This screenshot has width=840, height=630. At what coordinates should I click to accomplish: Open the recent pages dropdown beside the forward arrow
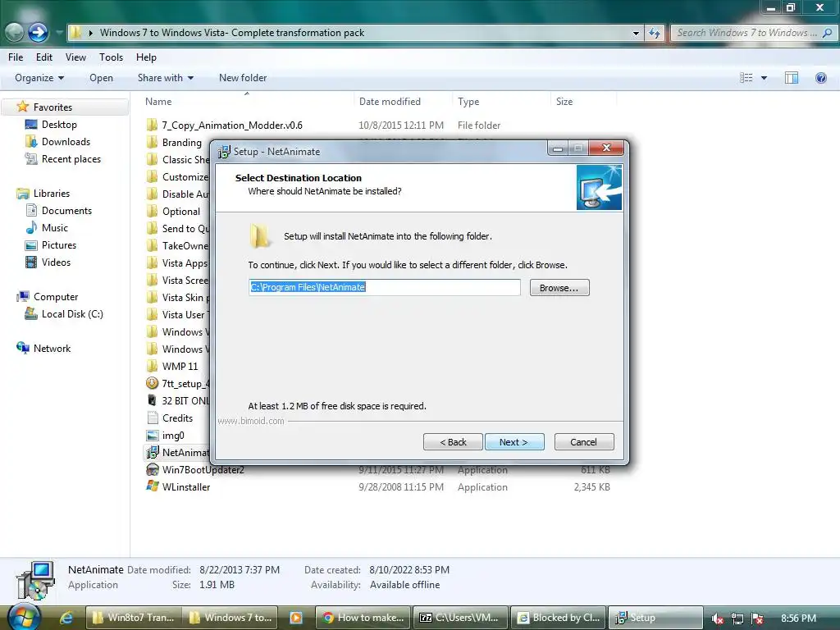(x=58, y=33)
